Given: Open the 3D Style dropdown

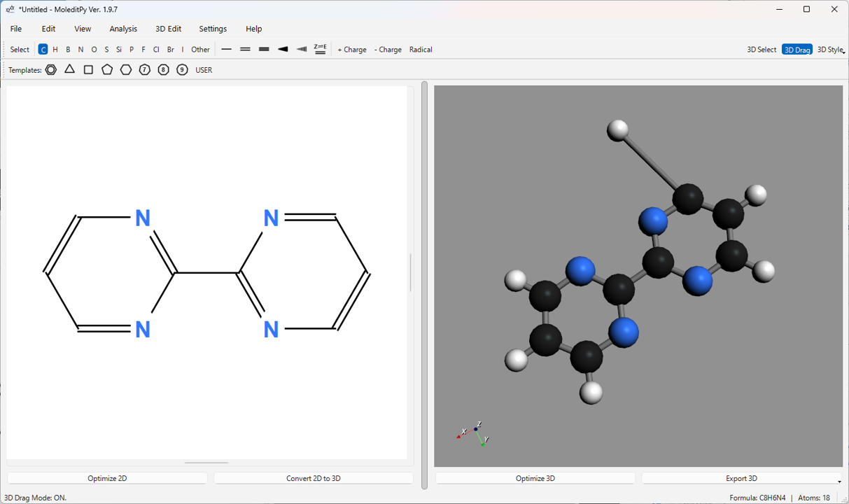Looking at the screenshot, I should click(x=831, y=50).
